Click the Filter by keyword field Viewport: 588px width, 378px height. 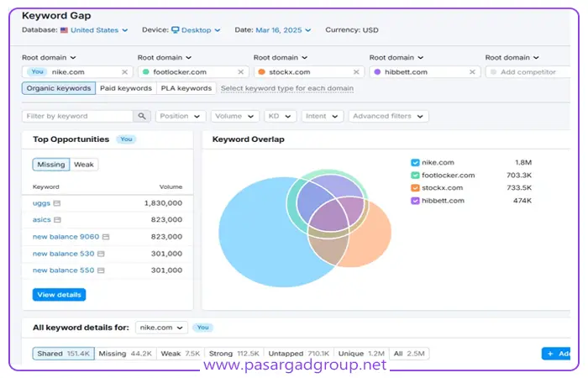click(x=77, y=116)
